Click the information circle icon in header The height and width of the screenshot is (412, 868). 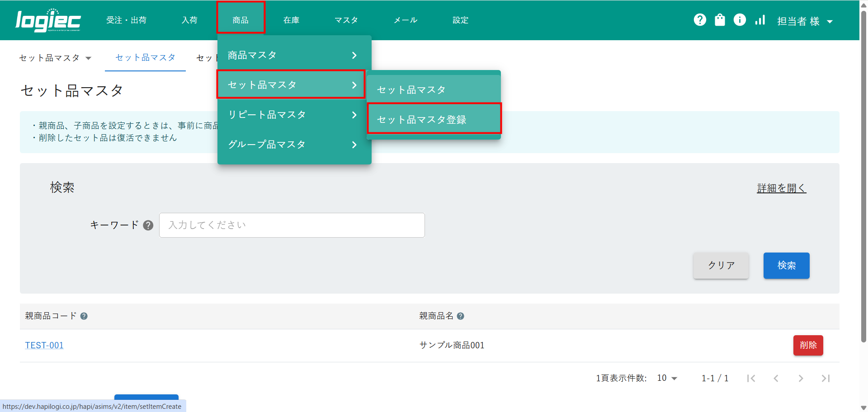(x=740, y=20)
